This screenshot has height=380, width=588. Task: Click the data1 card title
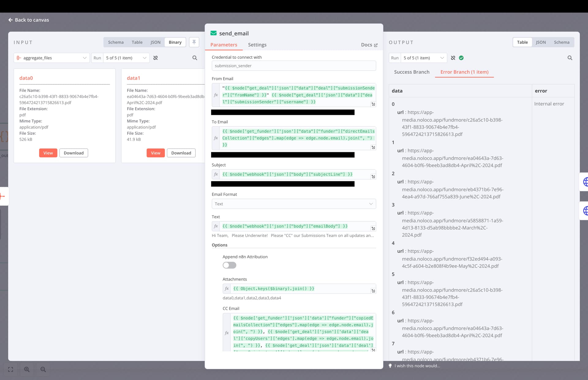134,78
